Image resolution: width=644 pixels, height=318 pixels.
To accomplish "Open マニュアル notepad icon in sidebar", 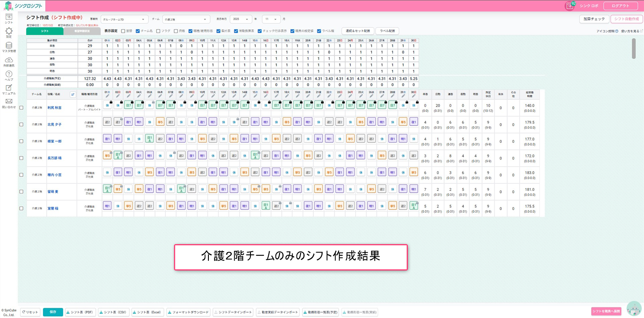I will click(x=8, y=88).
